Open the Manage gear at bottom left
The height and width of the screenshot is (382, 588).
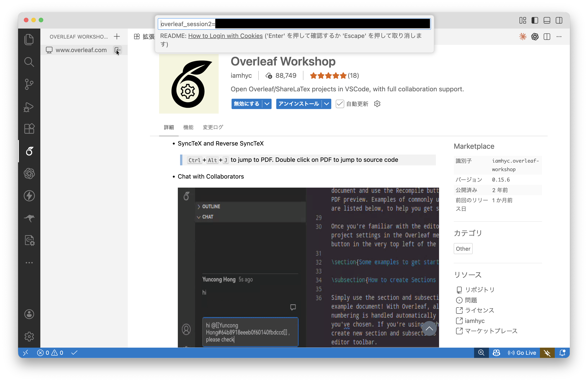point(29,336)
